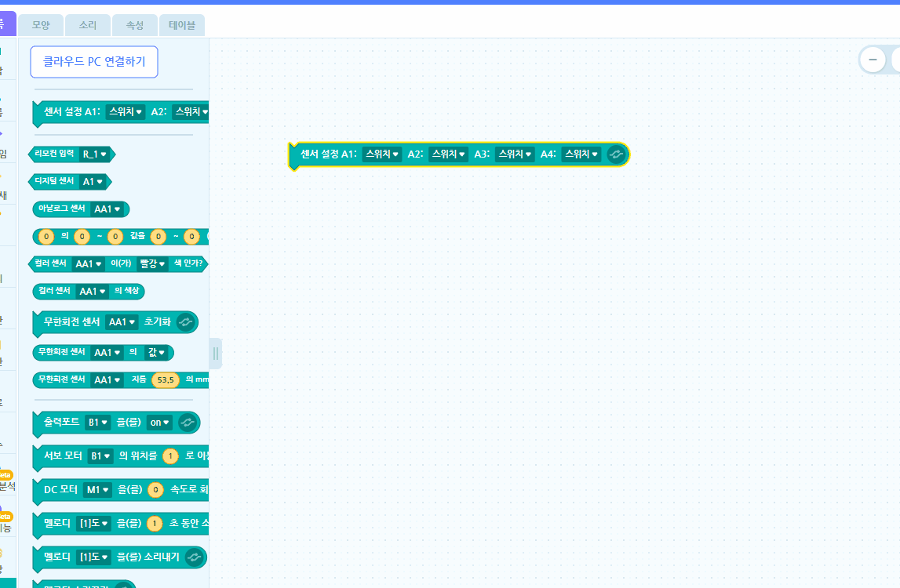Open the [1]도 dropdown in 멜로디 초 동안 block
900x588 pixels.
tap(93, 523)
